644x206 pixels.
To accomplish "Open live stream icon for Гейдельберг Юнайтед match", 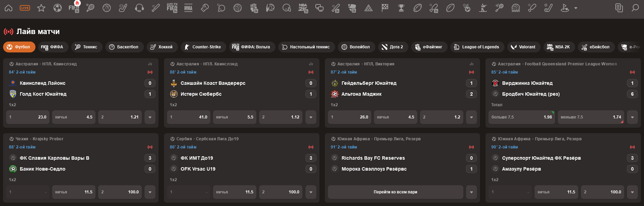I will [471, 72].
